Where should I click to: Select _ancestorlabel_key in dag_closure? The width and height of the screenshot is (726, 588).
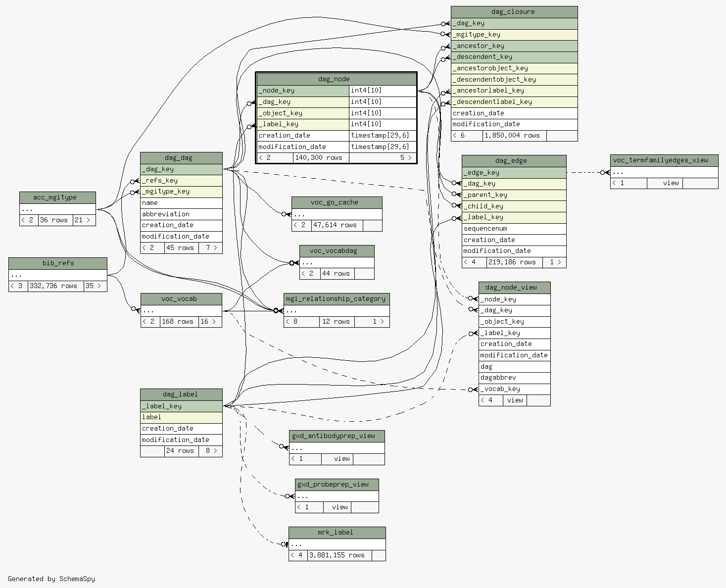(514, 91)
